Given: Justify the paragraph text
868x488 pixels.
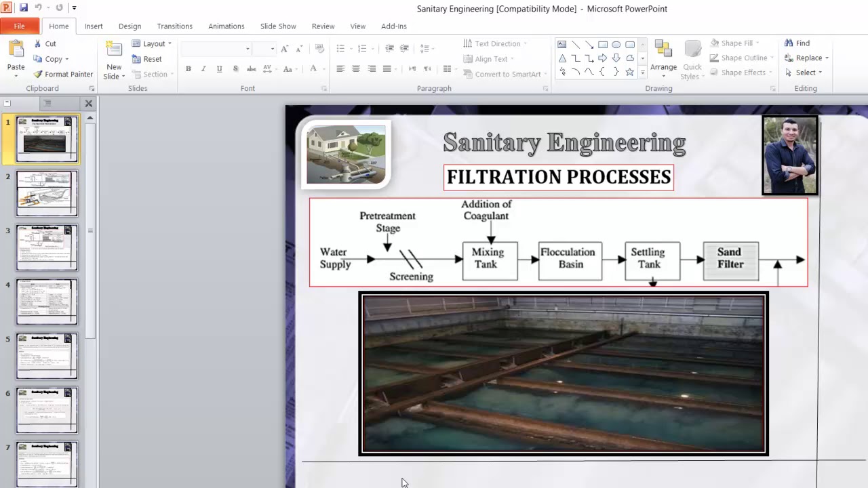Looking at the screenshot, I should 387,69.
